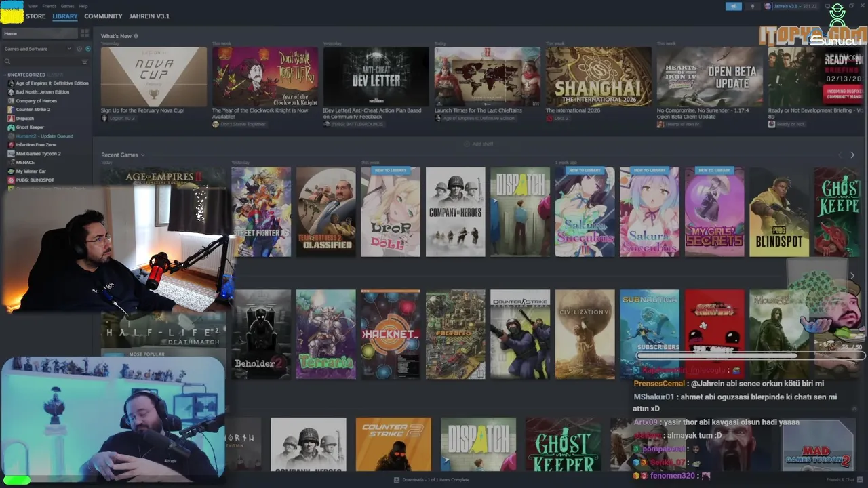Click the My Winter Car sidebar icon
The width and height of the screenshot is (868, 488).
tap(11, 171)
